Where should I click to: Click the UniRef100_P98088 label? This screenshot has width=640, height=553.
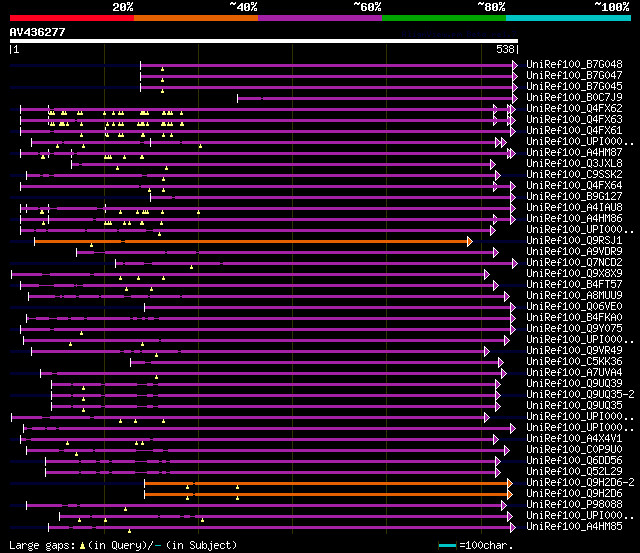click(574, 505)
